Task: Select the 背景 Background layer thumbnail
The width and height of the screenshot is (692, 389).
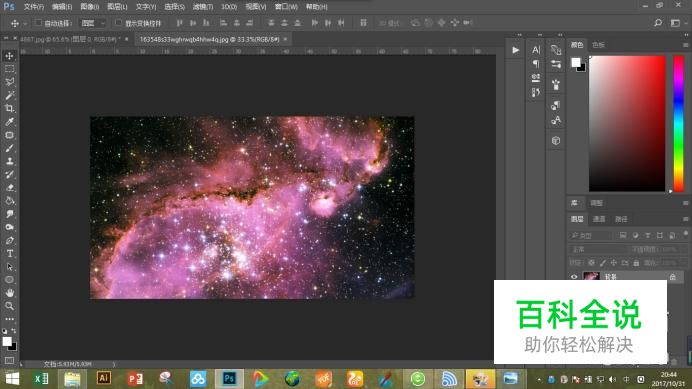Action: click(591, 277)
